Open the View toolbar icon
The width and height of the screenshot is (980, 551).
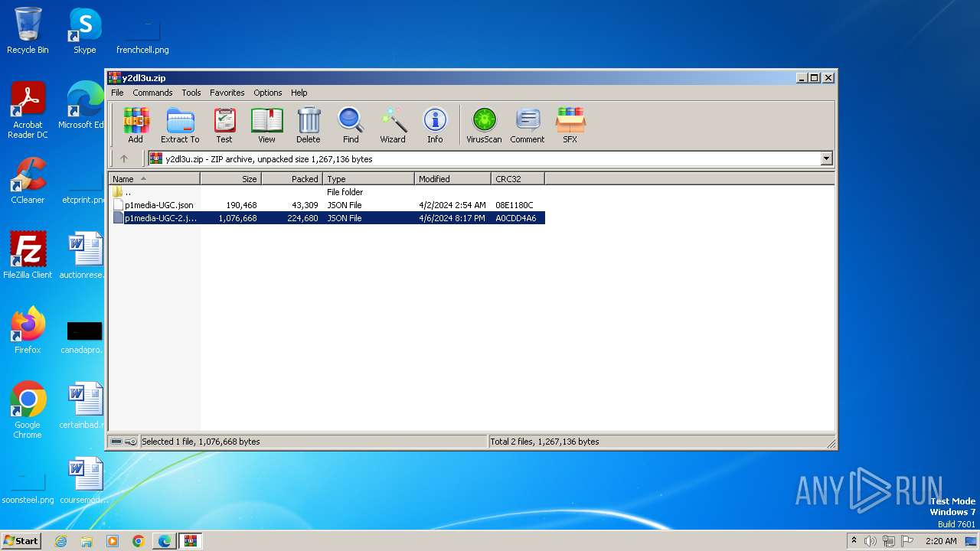pos(266,126)
